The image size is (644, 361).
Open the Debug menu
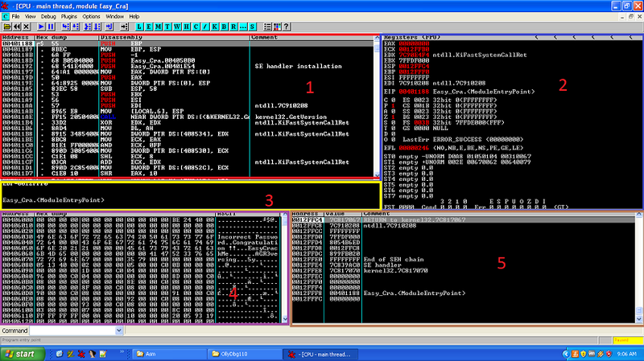tap(48, 16)
